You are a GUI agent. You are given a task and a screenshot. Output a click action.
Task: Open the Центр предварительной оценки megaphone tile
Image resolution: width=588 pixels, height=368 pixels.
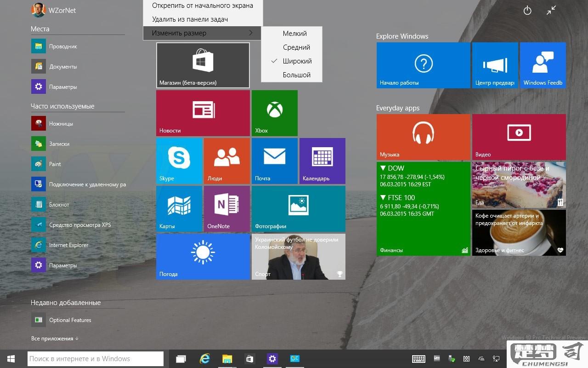pos(495,65)
